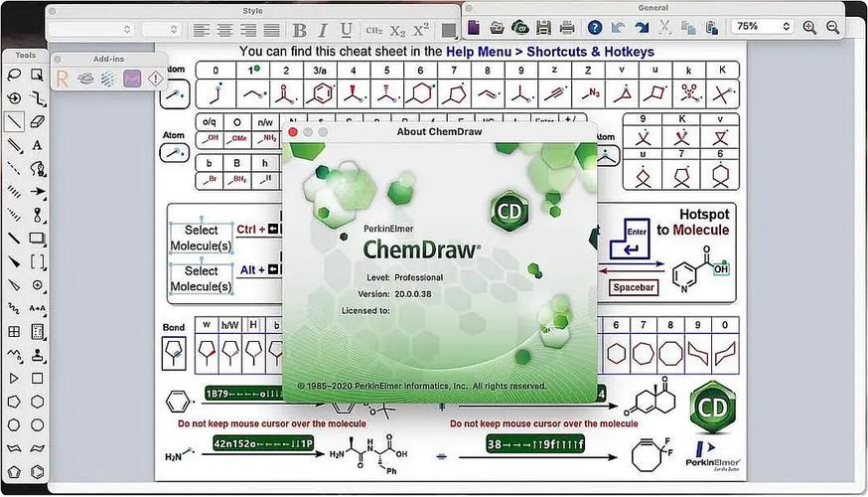
Task: Open the 75% zoom level dropdown
Action: [x=763, y=26]
